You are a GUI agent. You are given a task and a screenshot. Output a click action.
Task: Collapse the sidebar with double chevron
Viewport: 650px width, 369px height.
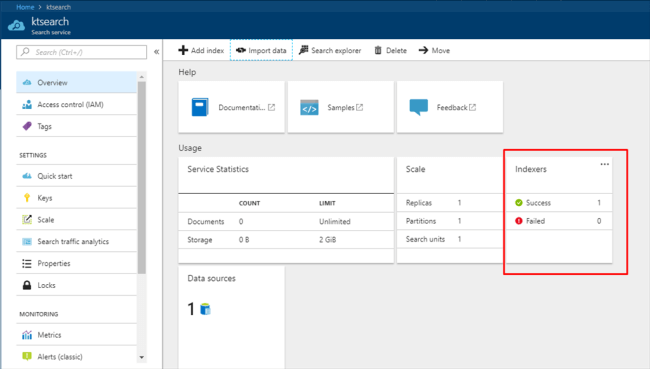[x=156, y=52]
